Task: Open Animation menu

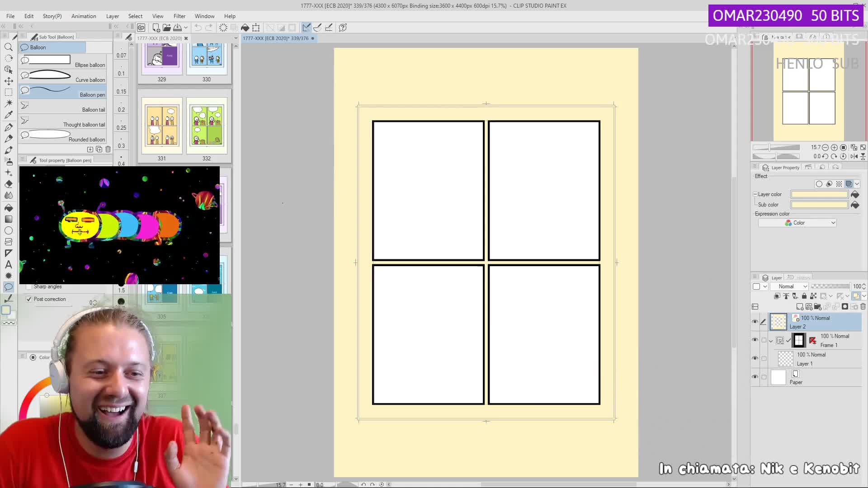Action: click(x=84, y=16)
